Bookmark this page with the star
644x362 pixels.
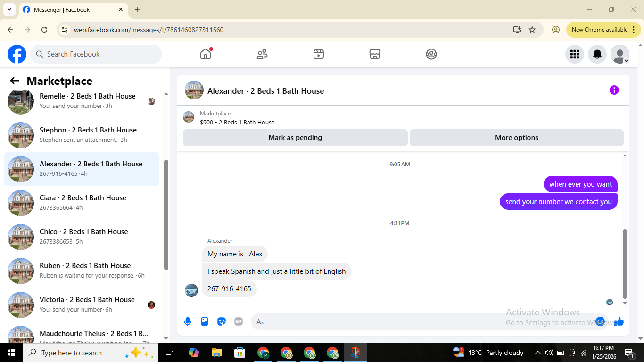click(x=532, y=30)
